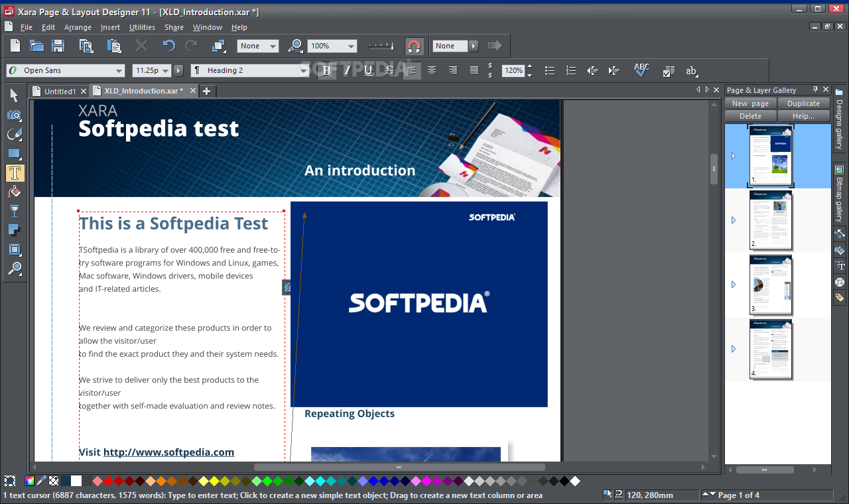Click the line width slider in the toolbar
Viewport: 849px width, 504px height.
tap(381, 46)
